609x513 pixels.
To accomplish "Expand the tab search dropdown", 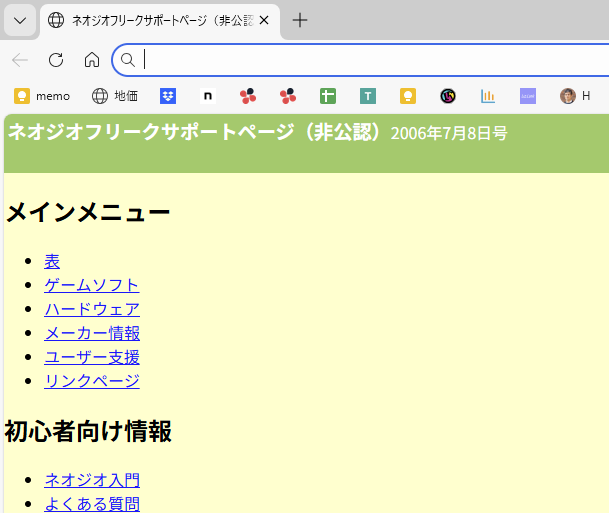I will click(x=20, y=20).
